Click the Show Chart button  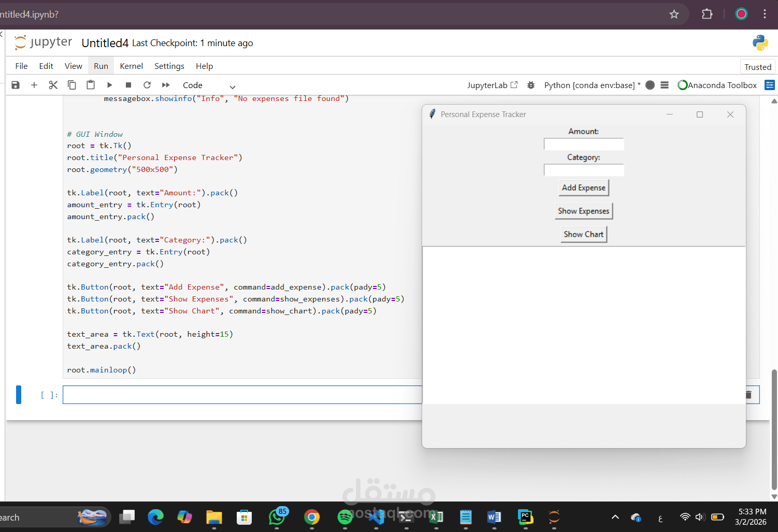click(x=583, y=234)
